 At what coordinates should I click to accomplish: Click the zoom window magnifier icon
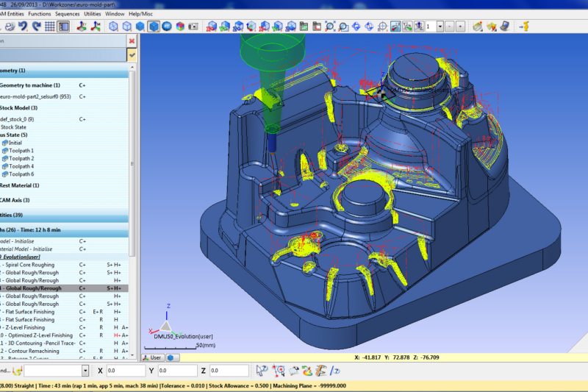pyautogui.click(x=343, y=26)
